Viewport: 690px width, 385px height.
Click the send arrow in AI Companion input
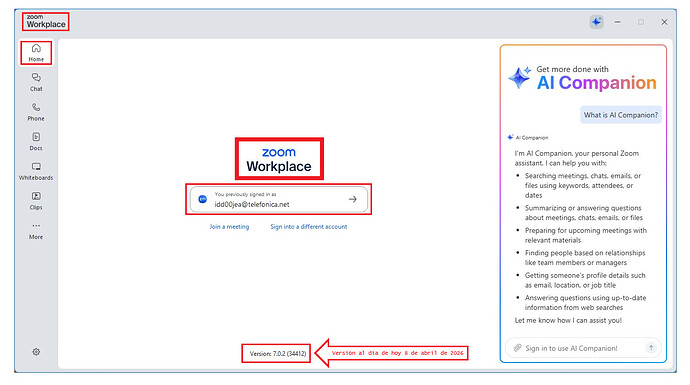tap(651, 348)
